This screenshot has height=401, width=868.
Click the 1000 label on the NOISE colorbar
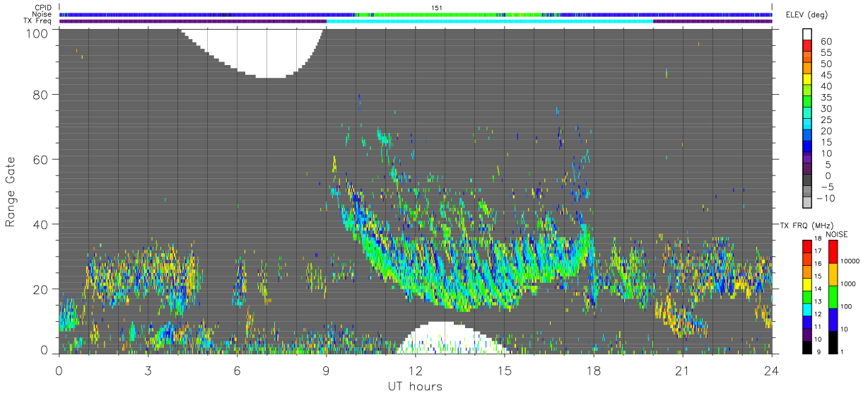coord(850,284)
